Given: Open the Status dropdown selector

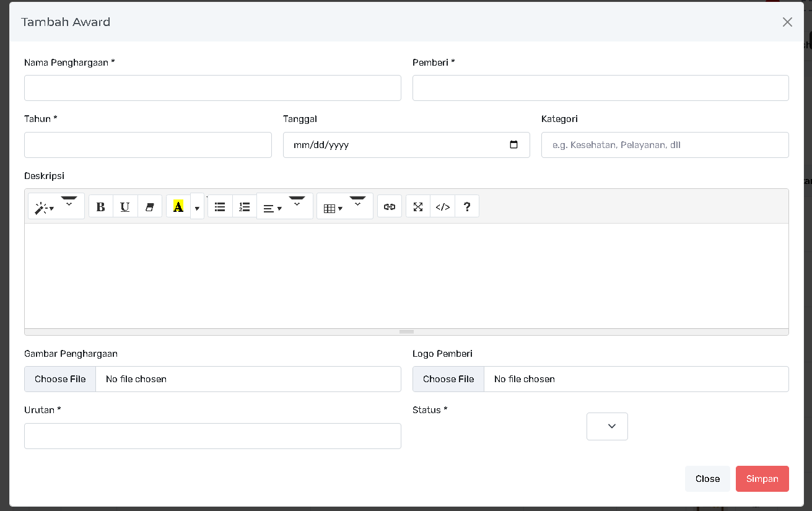Looking at the screenshot, I should click(607, 426).
